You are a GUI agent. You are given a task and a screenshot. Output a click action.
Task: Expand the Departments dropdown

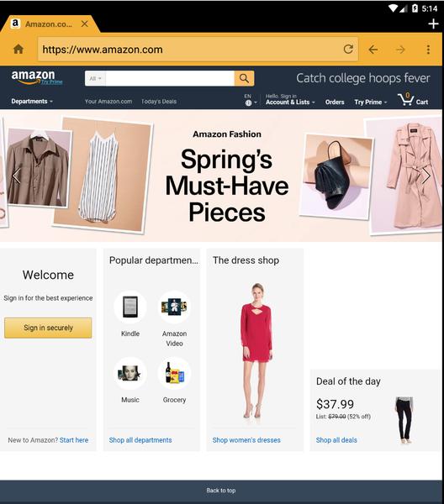point(32,102)
